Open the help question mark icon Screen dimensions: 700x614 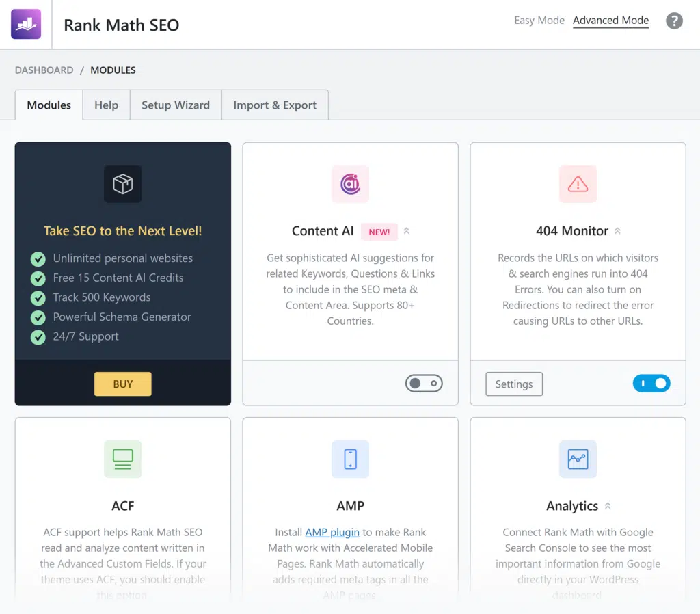(x=674, y=21)
